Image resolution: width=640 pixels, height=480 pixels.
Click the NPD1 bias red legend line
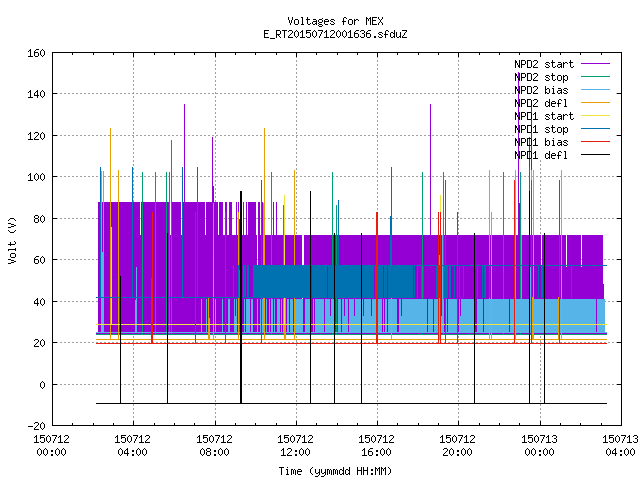tap(596, 142)
